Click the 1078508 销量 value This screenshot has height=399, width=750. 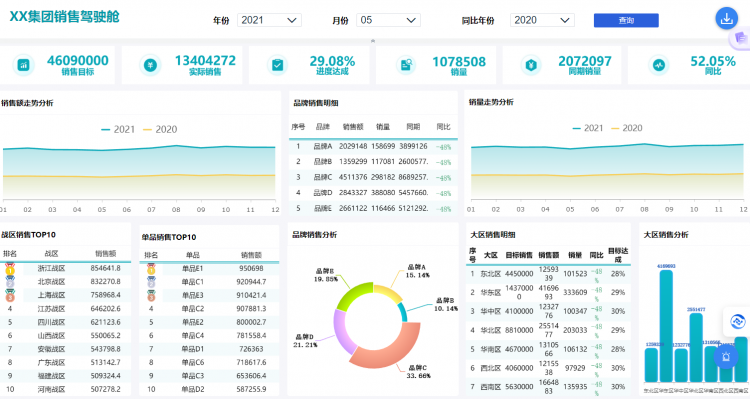click(x=459, y=62)
